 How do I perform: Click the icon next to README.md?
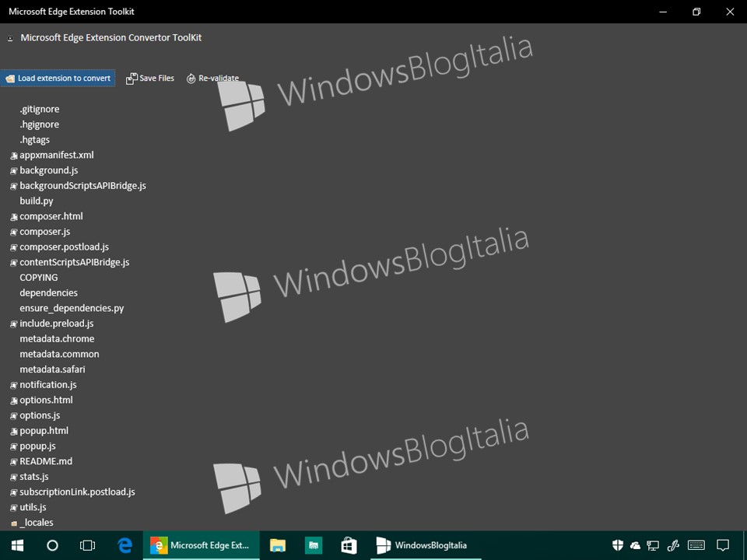click(14, 462)
